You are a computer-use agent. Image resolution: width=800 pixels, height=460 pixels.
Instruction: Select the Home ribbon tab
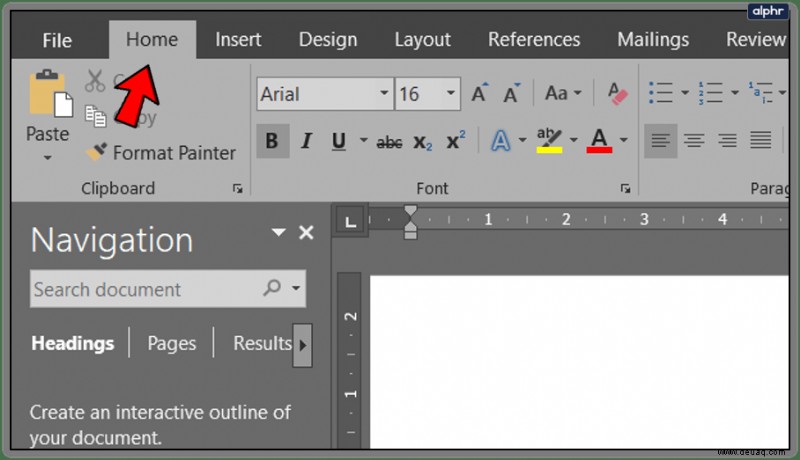coord(152,39)
